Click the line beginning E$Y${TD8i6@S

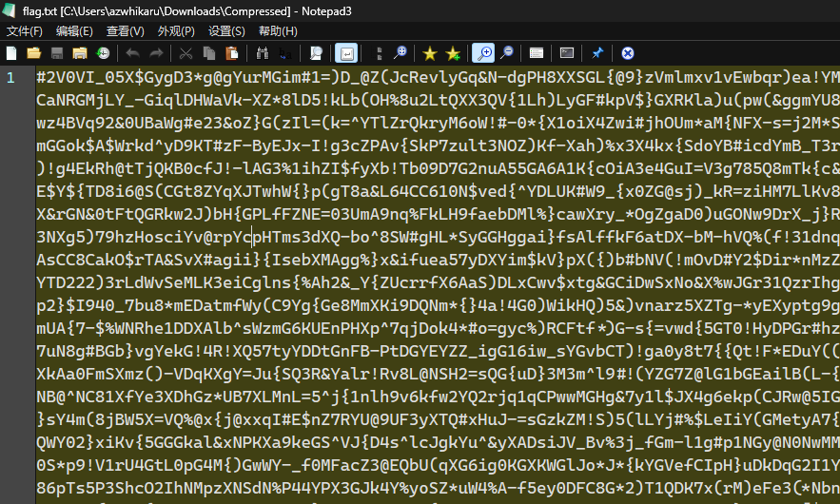click(x=438, y=191)
